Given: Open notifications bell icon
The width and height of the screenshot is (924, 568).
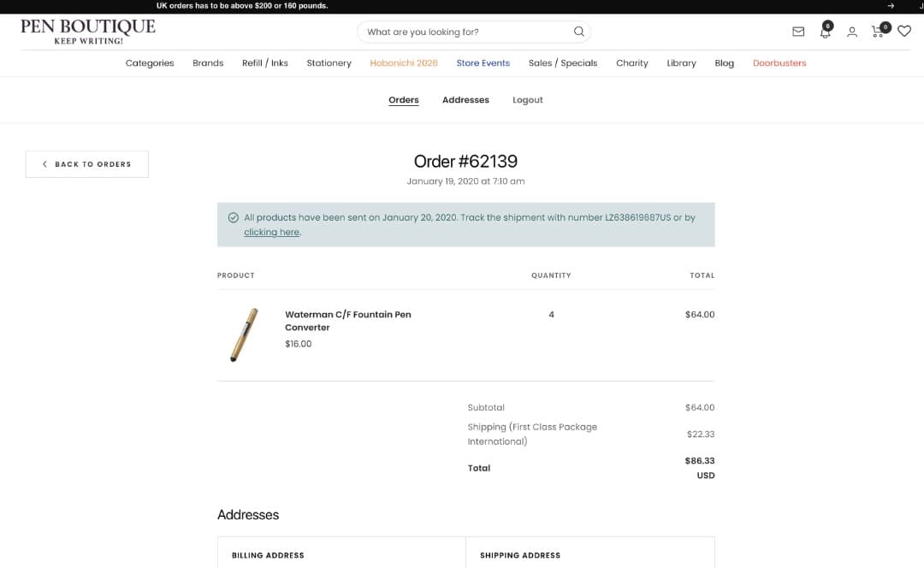Looking at the screenshot, I should coord(825,32).
